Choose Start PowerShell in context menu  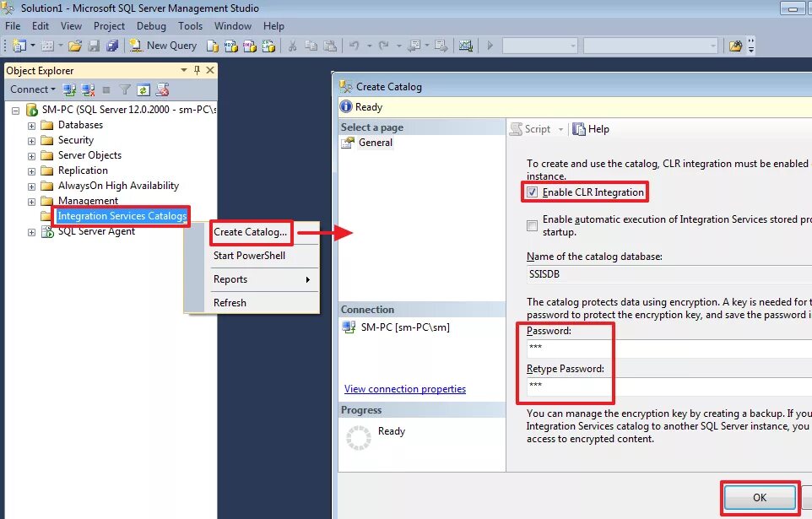(249, 256)
